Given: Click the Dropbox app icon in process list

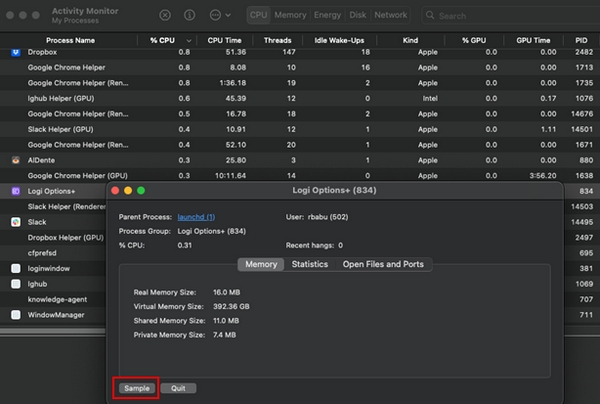Looking at the screenshot, I should point(16,52).
